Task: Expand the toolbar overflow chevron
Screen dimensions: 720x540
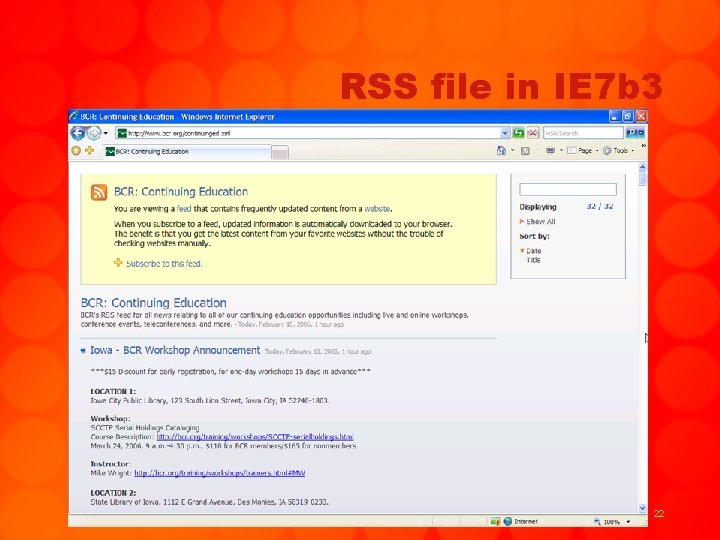Action: (643, 146)
